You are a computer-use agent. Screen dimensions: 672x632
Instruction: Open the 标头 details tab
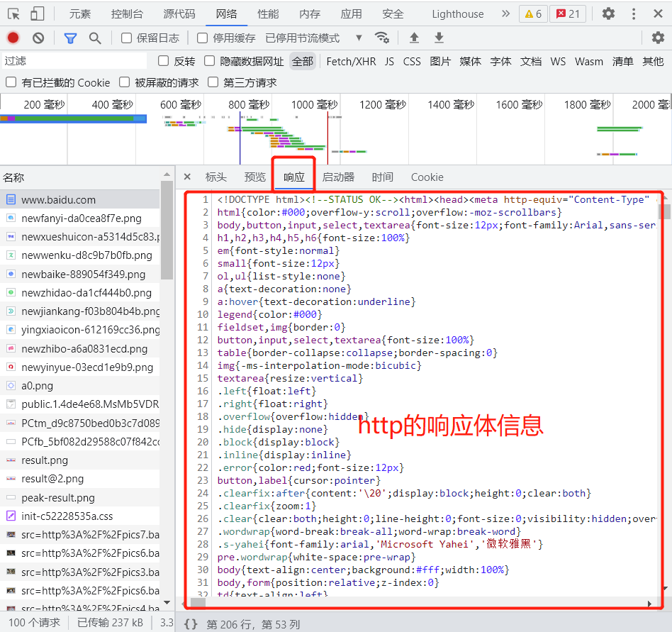(215, 177)
